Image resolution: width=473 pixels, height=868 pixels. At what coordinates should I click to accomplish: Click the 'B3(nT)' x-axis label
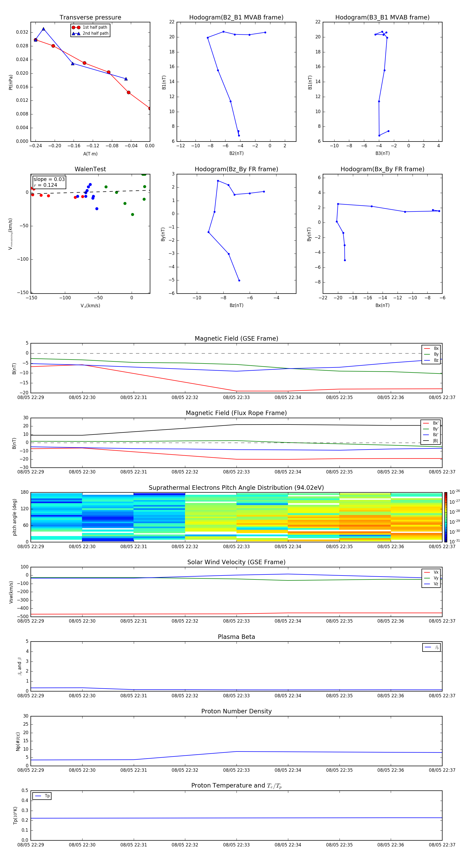(x=382, y=153)
